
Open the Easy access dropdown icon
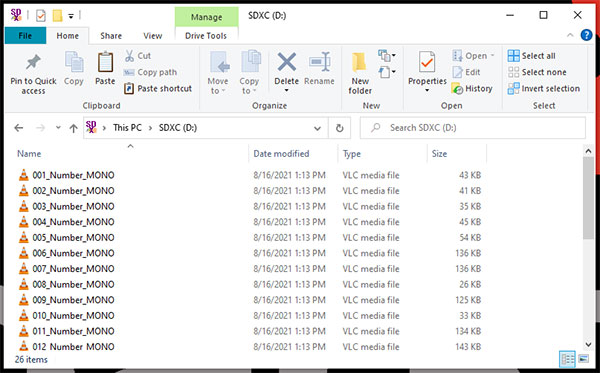(x=387, y=72)
